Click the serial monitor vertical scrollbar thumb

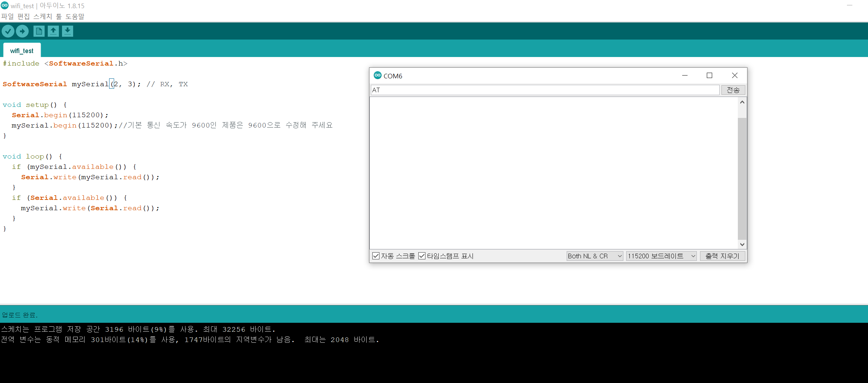(x=742, y=178)
